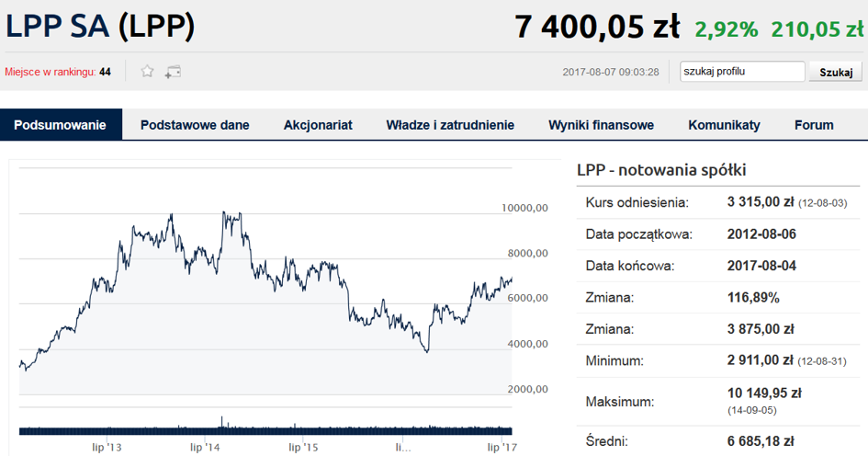Click Miejsce w rankingu: 44 text
Screen dimensions: 868x456
pos(58,72)
